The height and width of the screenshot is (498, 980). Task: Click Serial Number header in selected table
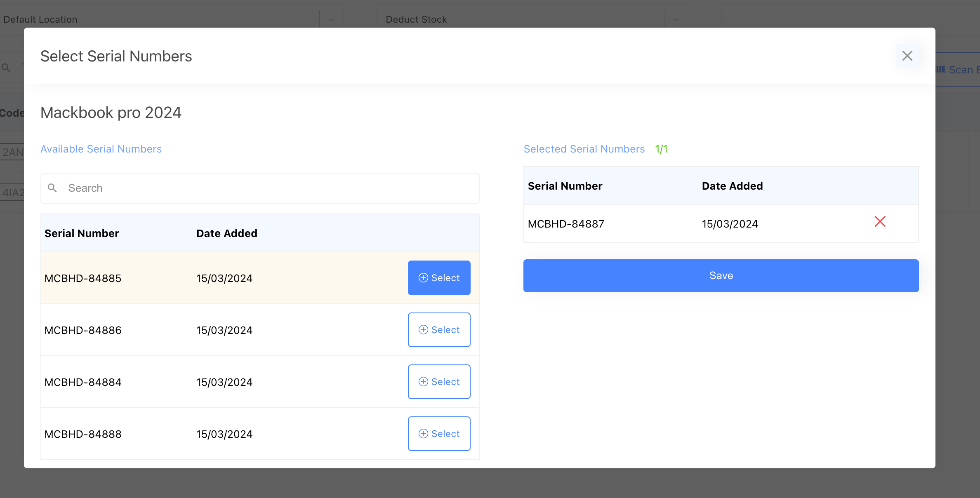pos(565,186)
